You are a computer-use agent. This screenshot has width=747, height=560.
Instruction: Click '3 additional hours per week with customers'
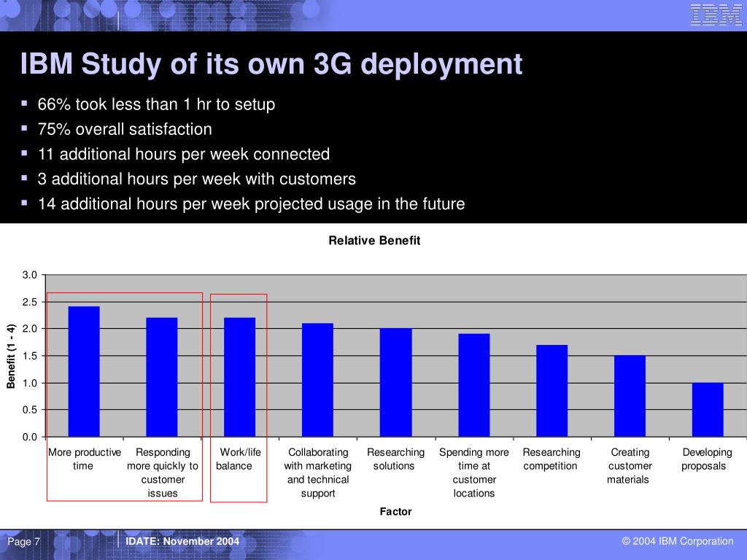click(197, 179)
